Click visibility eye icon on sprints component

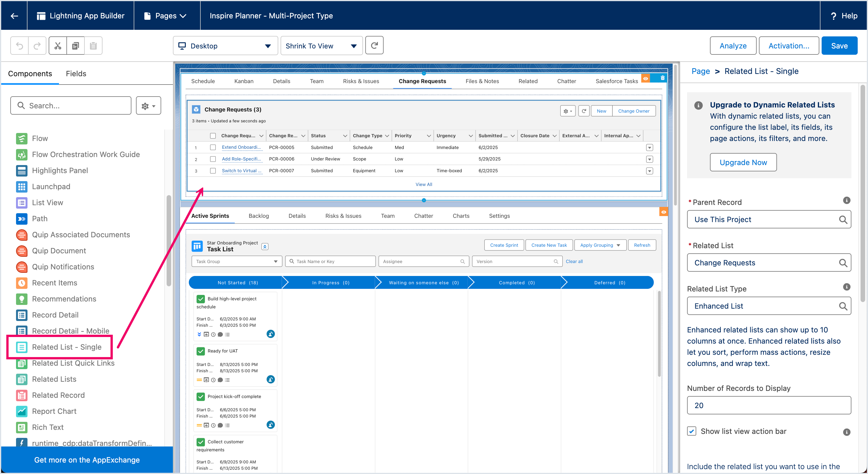point(664,212)
